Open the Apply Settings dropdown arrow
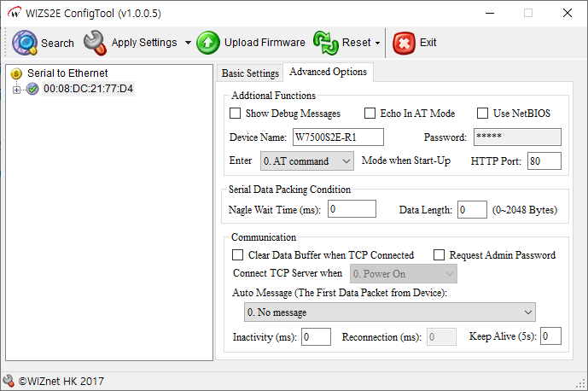 click(188, 43)
